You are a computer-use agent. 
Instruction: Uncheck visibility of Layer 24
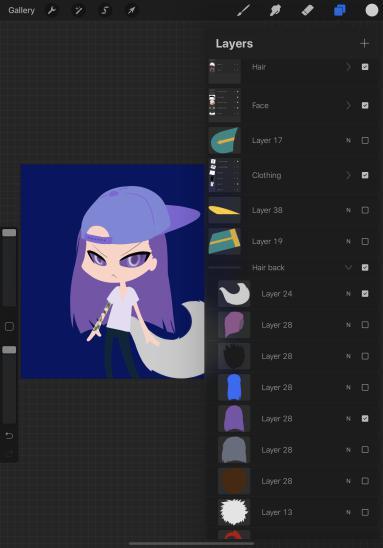[x=365, y=294]
